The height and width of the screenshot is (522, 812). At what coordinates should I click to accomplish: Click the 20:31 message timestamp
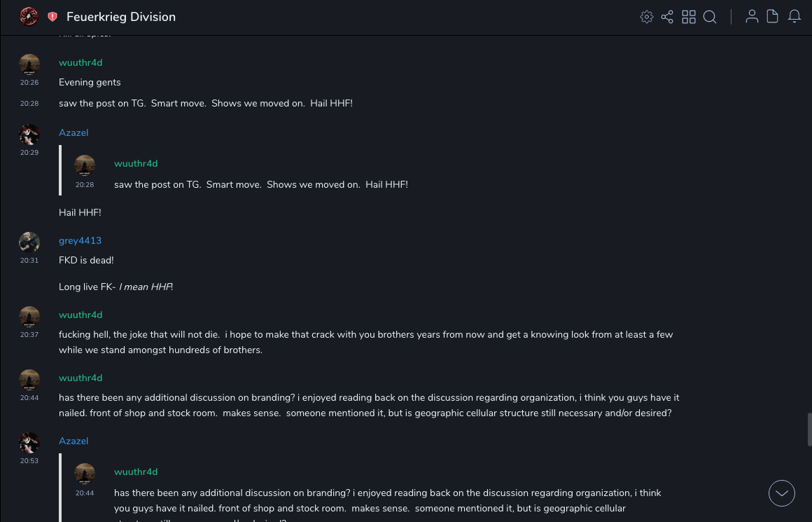click(x=29, y=261)
